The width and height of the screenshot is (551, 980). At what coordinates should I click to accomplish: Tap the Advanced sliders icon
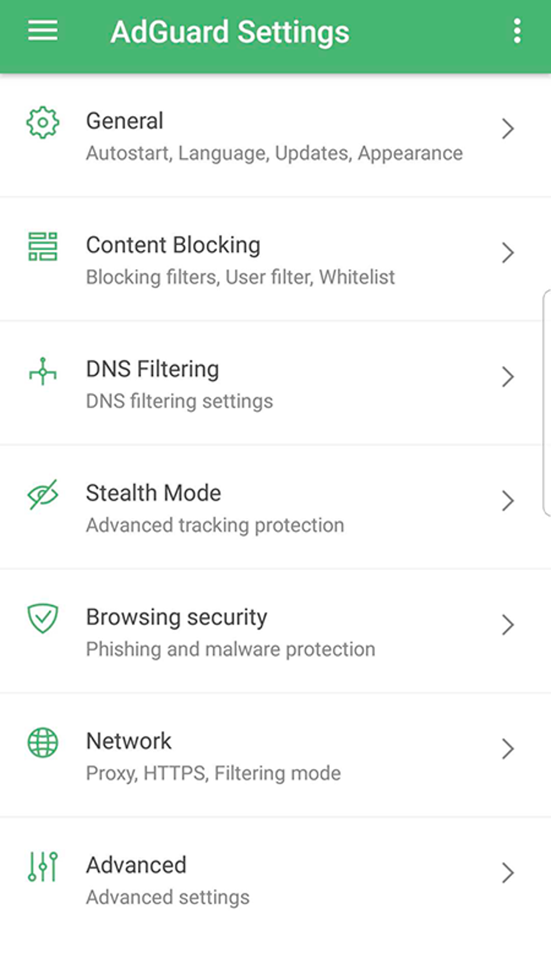tap(43, 866)
